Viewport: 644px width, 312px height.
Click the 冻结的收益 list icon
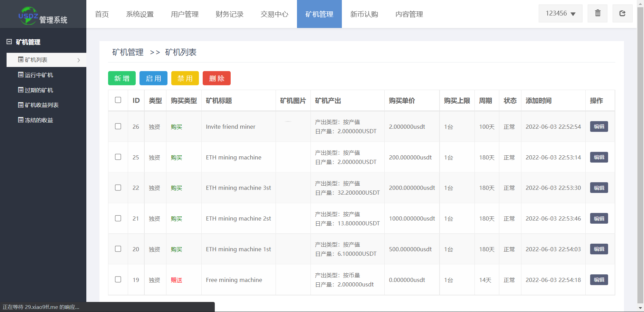(21, 120)
